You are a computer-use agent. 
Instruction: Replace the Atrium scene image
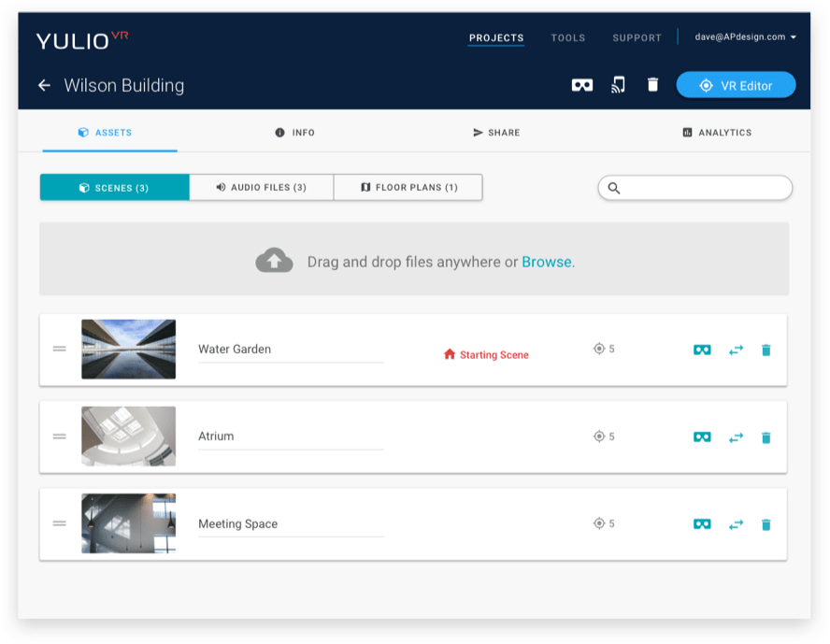tap(736, 437)
